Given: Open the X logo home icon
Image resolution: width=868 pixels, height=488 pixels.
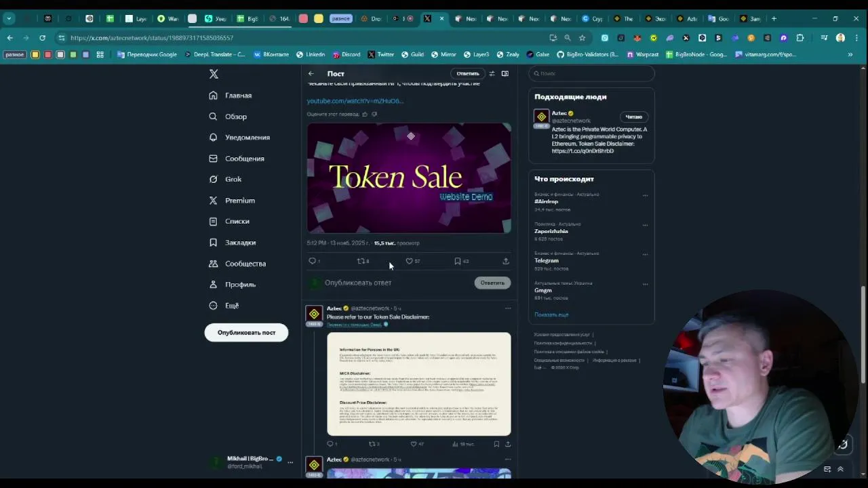Looking at the screenshot, I should coord(214,74).
